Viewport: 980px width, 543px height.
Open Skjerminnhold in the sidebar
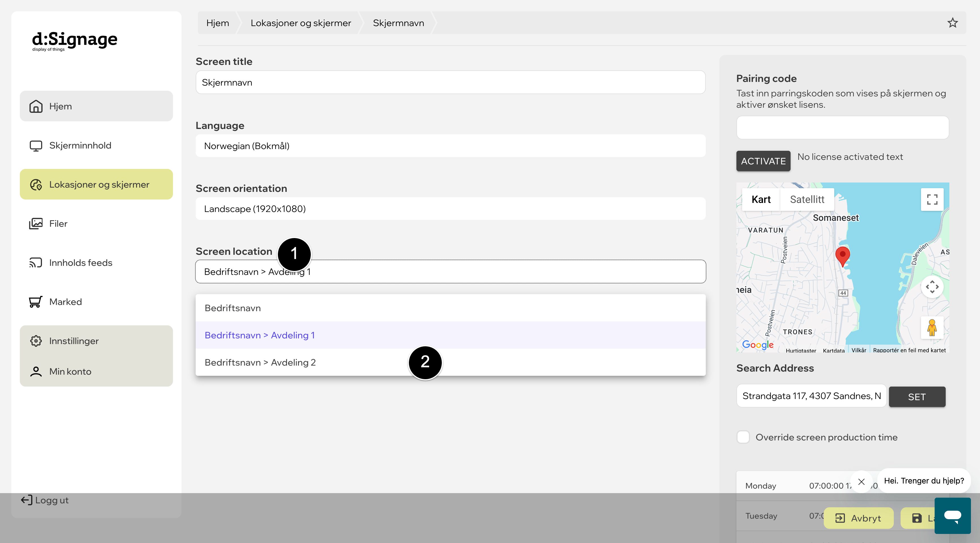(96, 146)
